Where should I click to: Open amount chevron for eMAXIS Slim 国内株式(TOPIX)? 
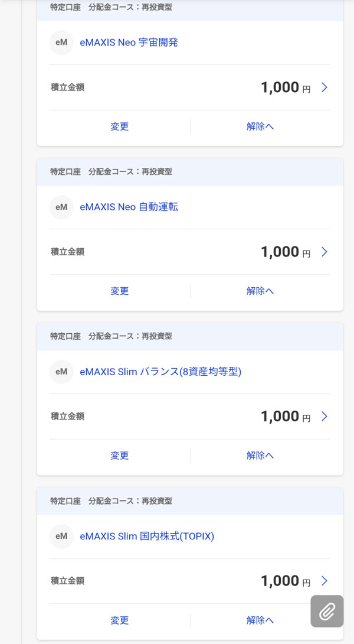324,581
